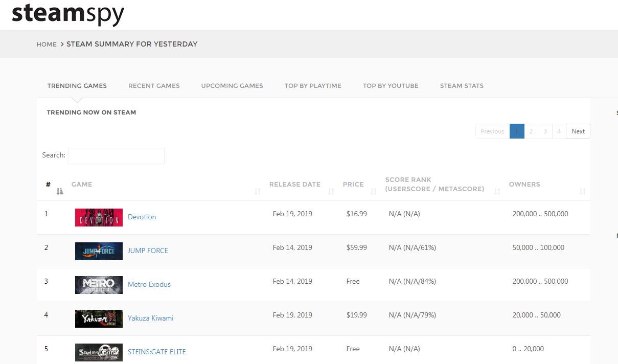Open the JUMP FORCE game link

coord(148,251)
